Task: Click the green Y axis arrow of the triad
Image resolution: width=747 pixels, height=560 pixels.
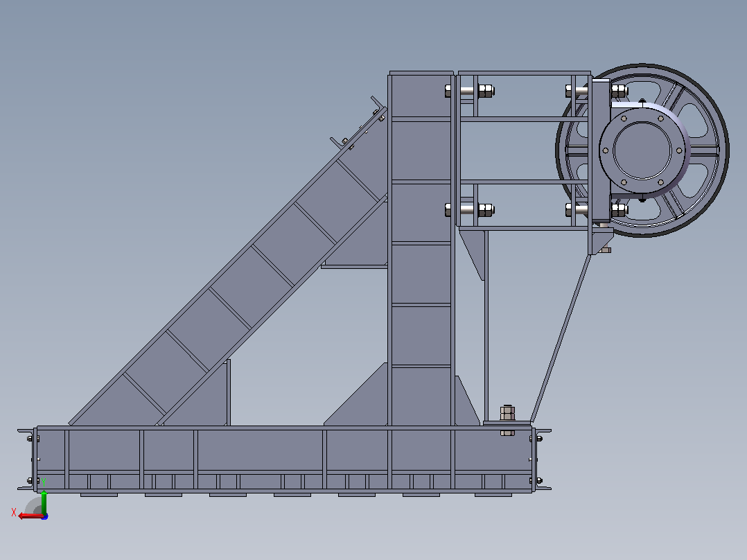Action: [x=44, y=502]
